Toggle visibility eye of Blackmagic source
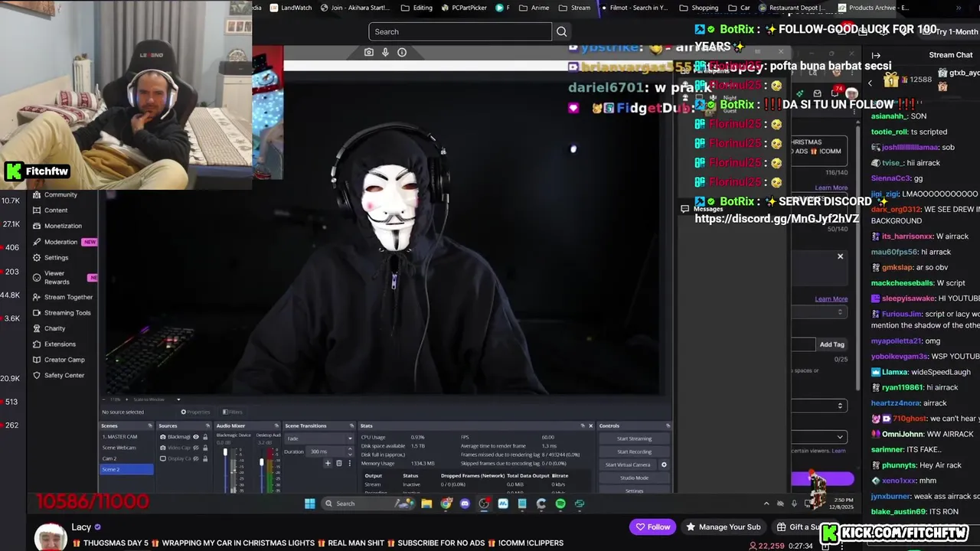980x551 pixels. coord(196,437)
